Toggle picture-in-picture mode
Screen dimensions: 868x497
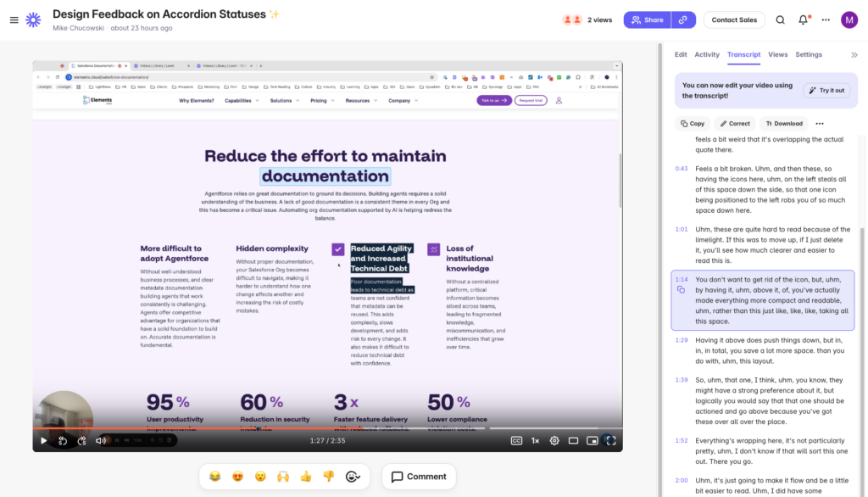click(x=593, y=440)
